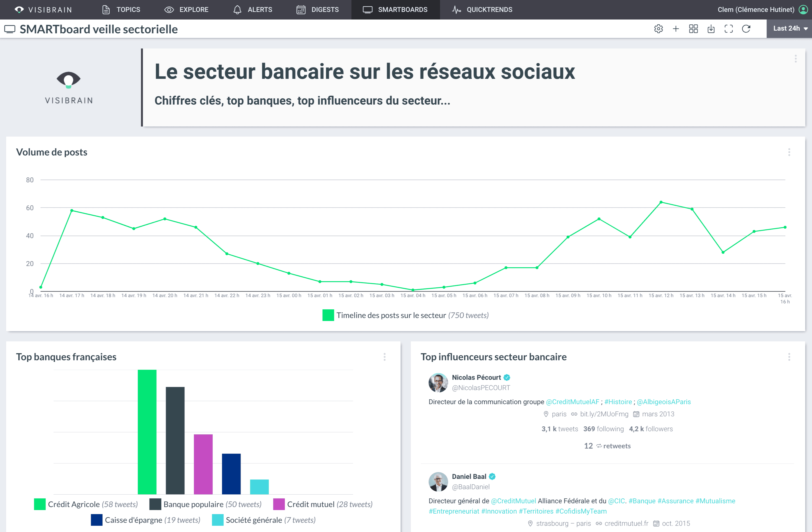Click the Smartboards monitor icon
Image resolution: width=812 pixels, height=532 pixels.
368,9
